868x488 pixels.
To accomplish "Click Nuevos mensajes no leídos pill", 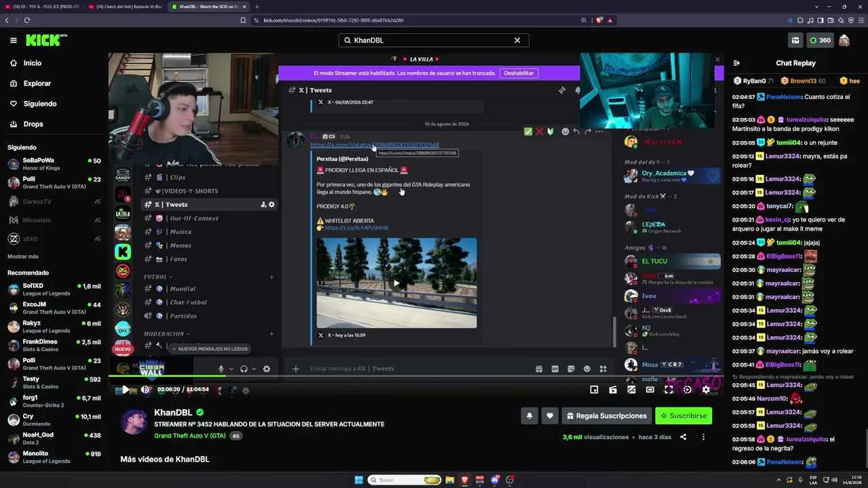I will click(210, 348).
